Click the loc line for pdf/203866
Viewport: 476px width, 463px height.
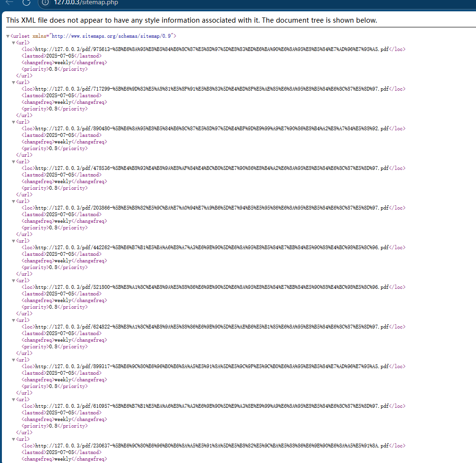point(213,208)
